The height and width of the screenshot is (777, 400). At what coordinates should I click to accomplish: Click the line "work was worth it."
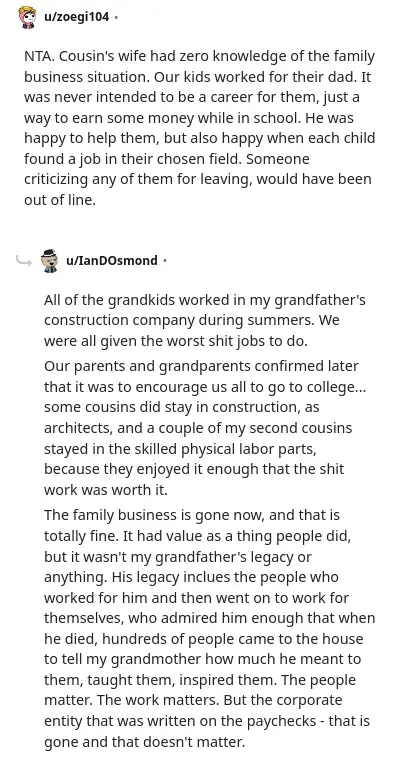tap(106, 490)
